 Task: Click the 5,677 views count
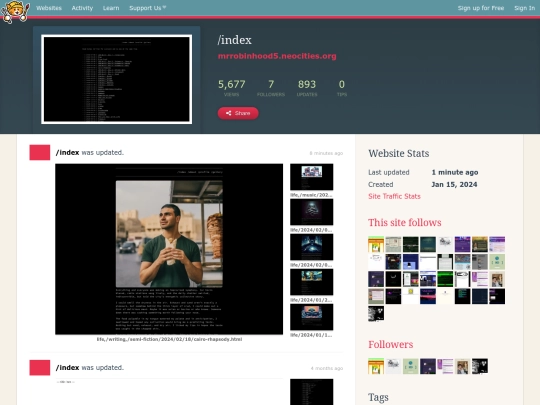[231, 87]
